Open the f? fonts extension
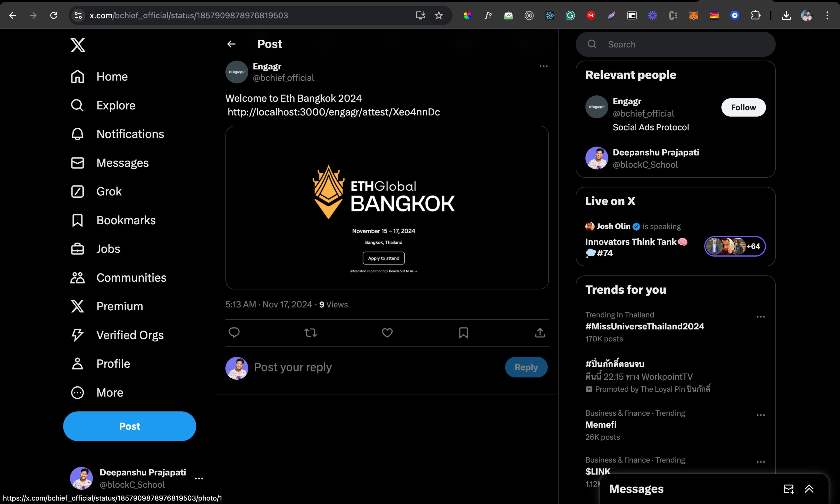Image resolution: width=840 pixels, height=504 pixels. (x=488, y=15)
